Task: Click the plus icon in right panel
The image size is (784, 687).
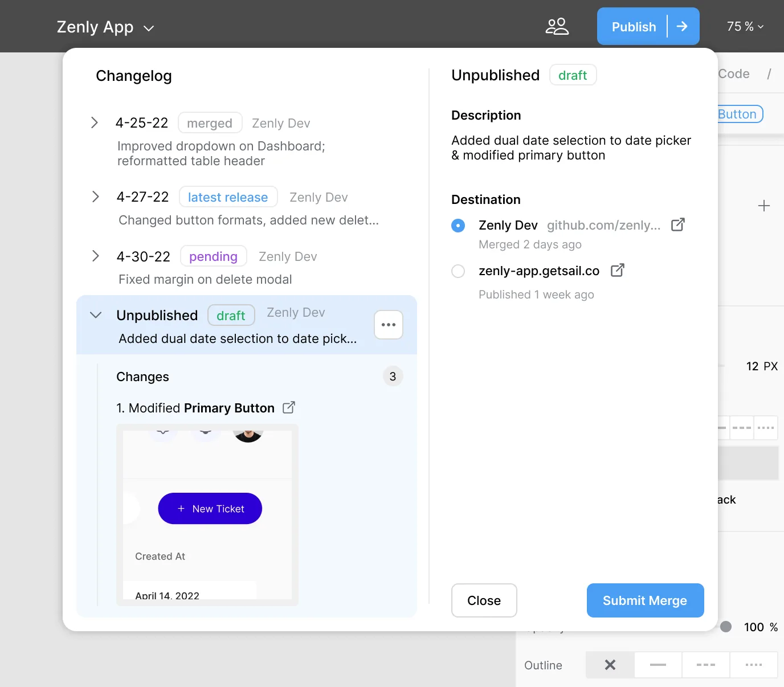Action: (x=764, y=206)
